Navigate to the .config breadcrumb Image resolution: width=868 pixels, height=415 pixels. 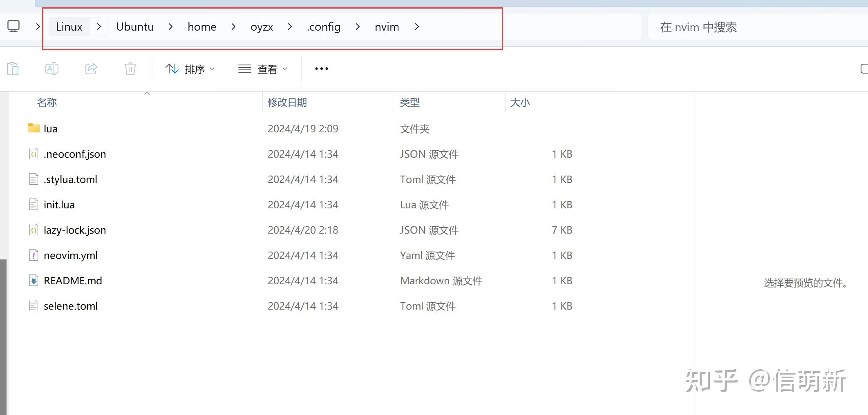point(323,27)
